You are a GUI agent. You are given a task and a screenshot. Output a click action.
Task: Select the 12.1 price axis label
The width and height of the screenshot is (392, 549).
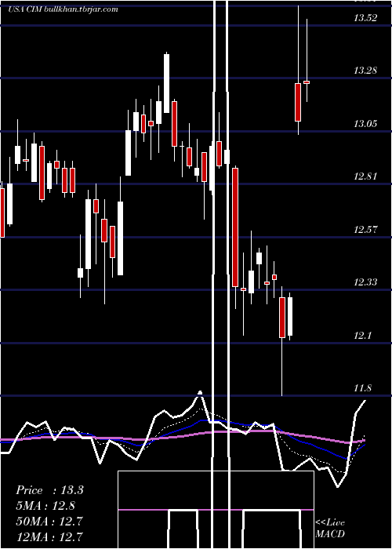click(362, 336)
